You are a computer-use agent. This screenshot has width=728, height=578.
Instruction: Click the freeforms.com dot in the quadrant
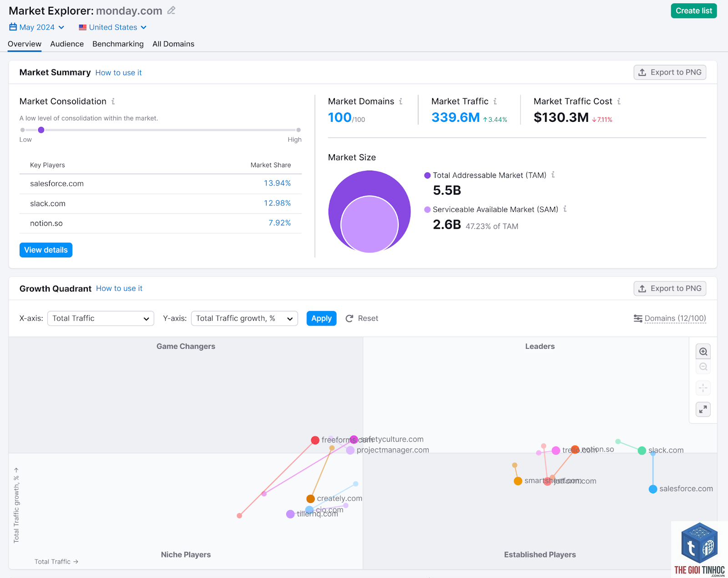[x=315, y=440]
